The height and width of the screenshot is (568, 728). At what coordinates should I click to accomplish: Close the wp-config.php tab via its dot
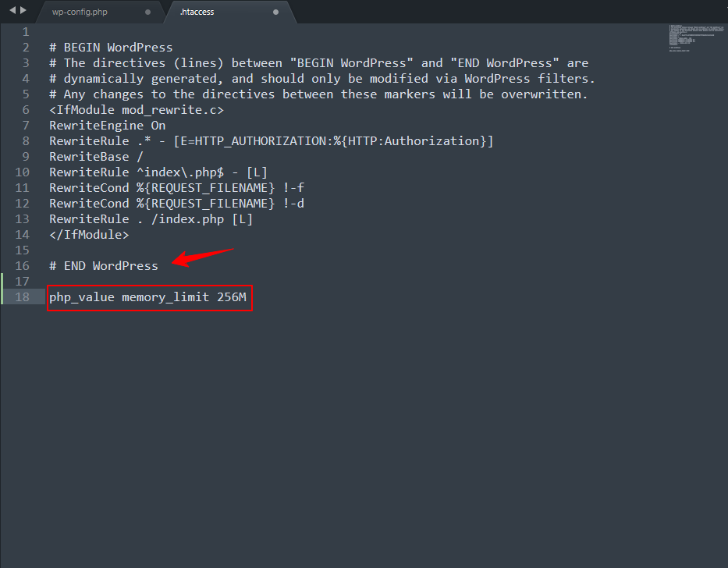click(x=147, y=12)
